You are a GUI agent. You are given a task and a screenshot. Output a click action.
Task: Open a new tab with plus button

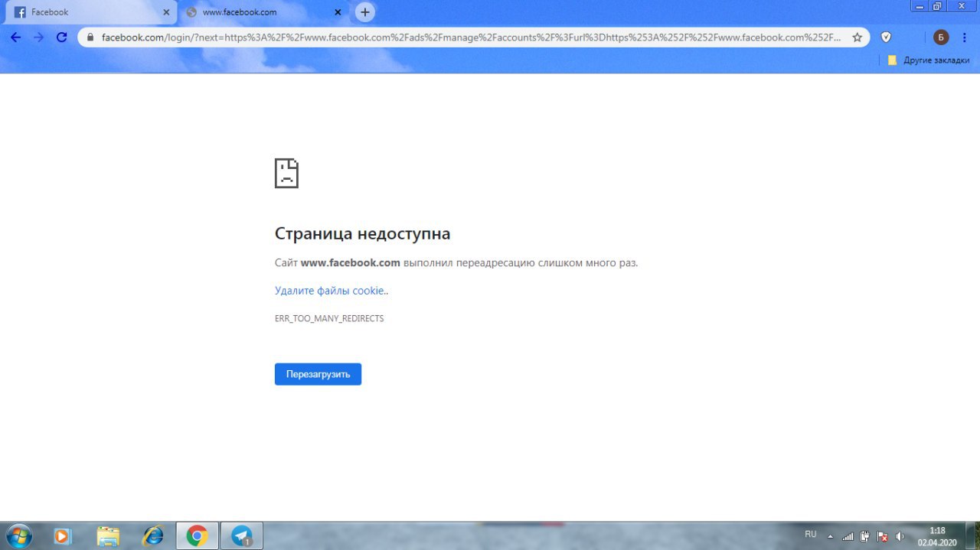coord(365,12)
